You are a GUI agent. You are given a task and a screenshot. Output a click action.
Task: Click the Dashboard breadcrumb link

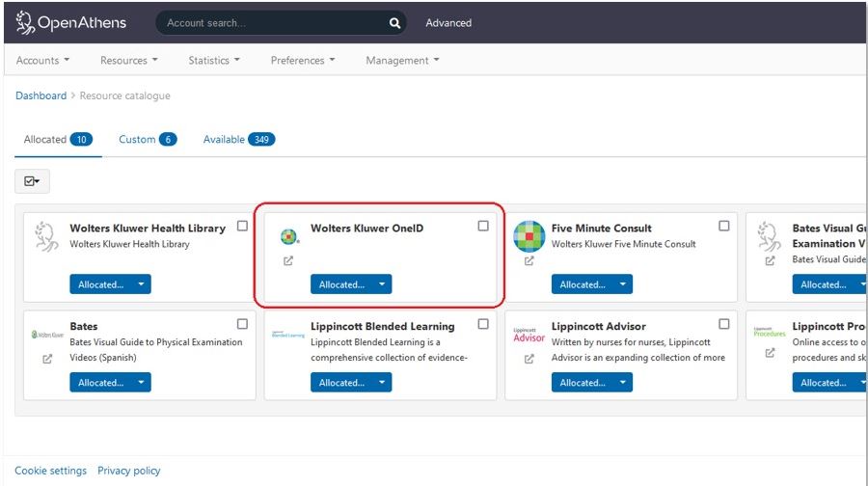(41, 95)
